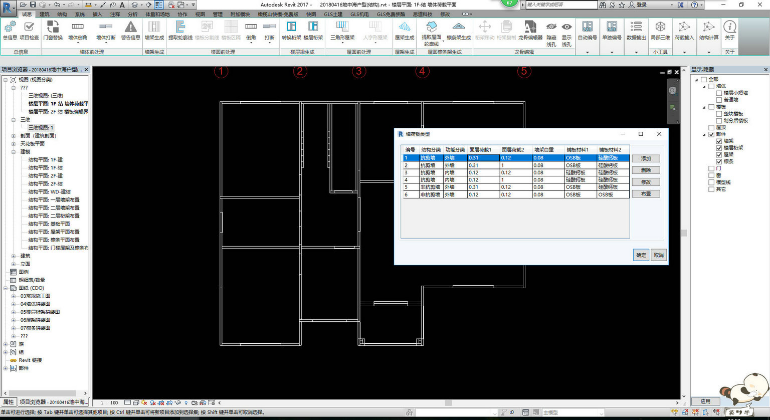Collapse the 视图 root node in project browser
This screenshot has width=770, height=420.
coord(5,80)
